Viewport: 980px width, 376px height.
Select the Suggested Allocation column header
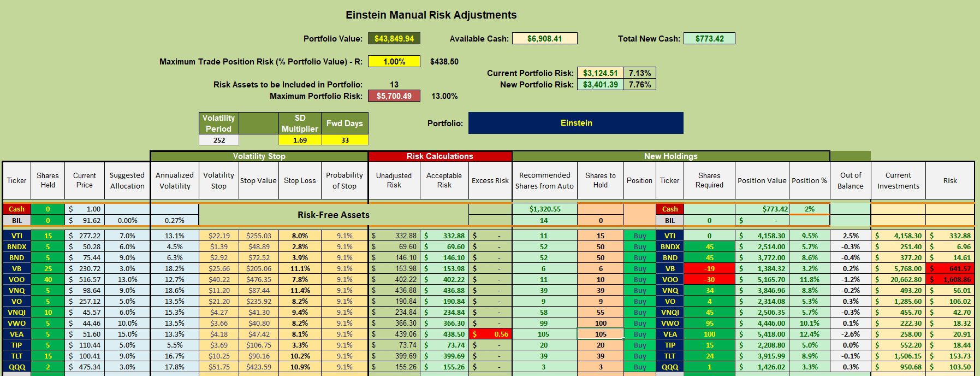pyautogui.click(x=127, y=180)
